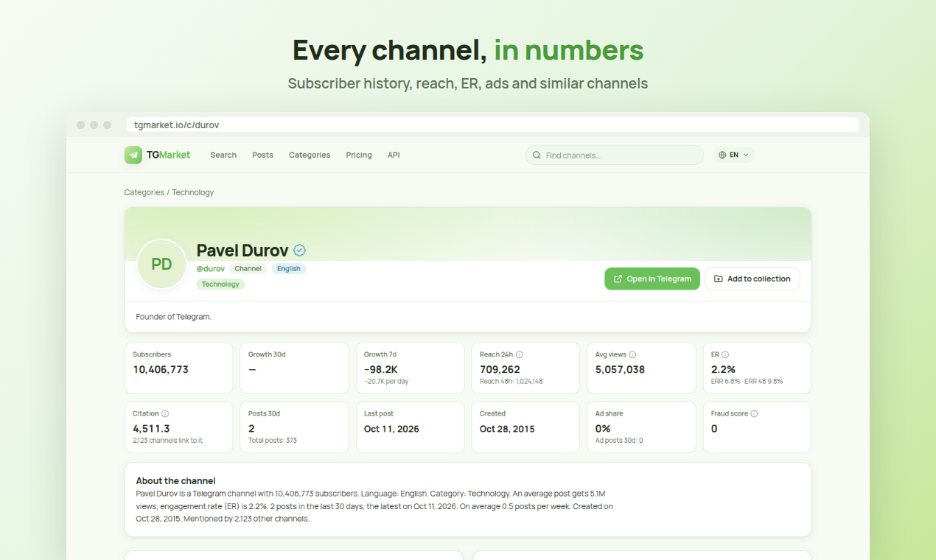Click the green Technology category tag
The width and height of the screenshot is (936, 560).
click(220, 284)
